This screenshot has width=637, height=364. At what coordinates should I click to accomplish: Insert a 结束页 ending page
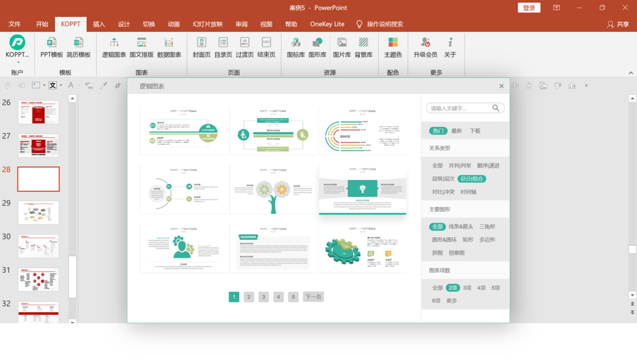(x=266, y=47)
